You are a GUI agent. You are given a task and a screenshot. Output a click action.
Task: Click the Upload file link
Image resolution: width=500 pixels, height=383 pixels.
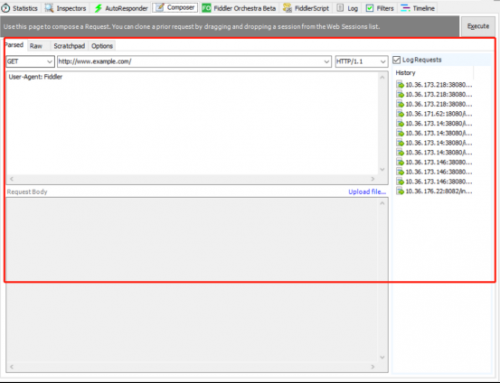[367, 192]
